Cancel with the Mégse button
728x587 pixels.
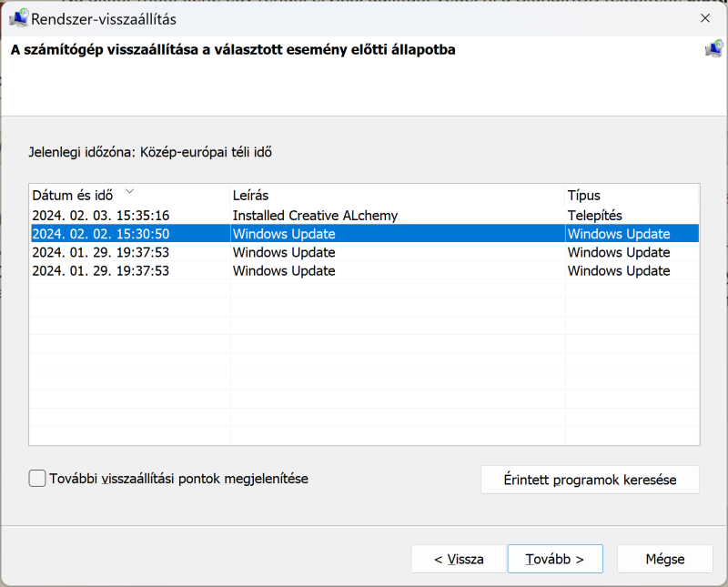pos(665,559)
